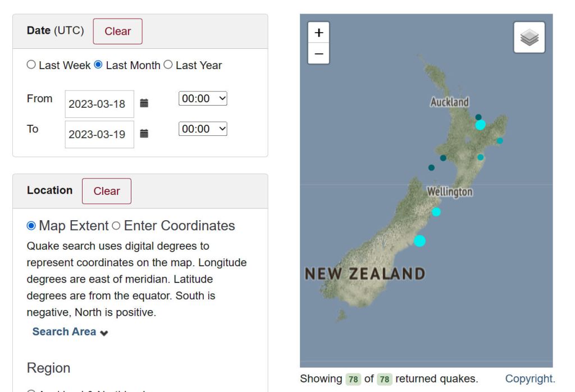Click the large quake marker southeast of Auckland

480,125
